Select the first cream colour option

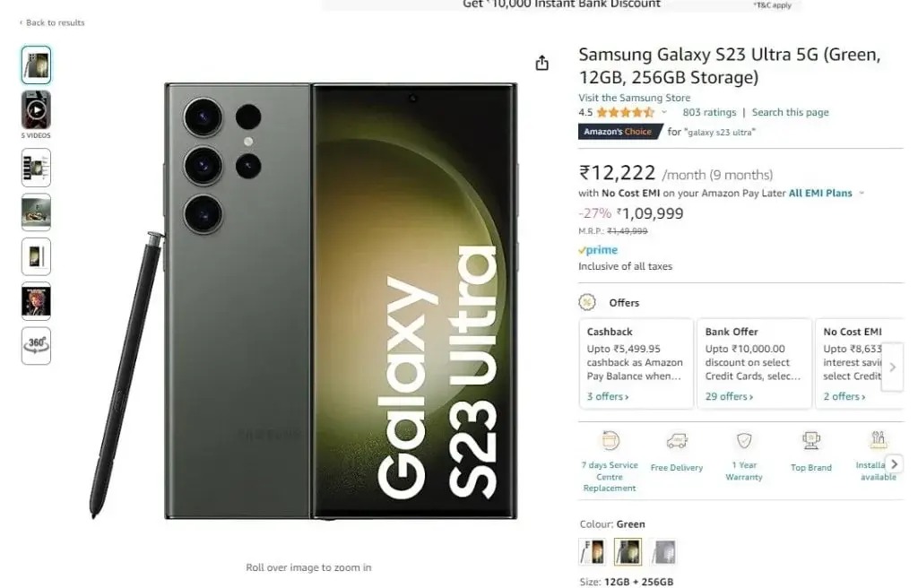coord(593,551)
